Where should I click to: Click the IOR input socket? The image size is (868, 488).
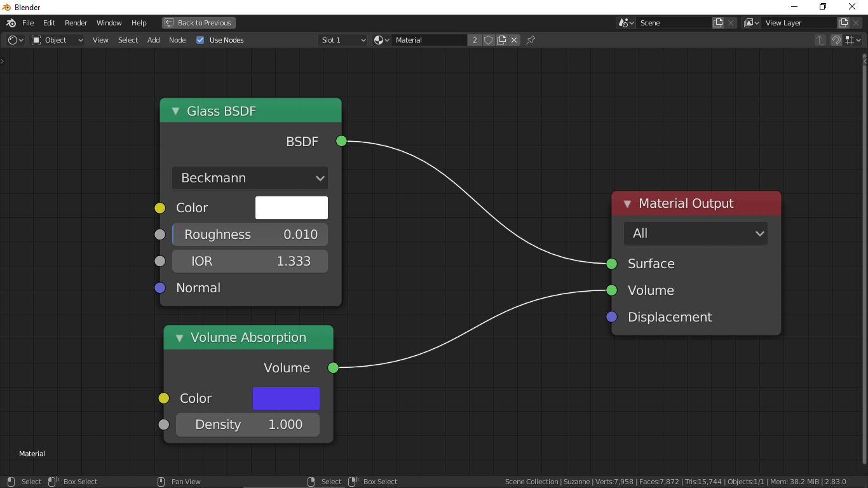tap(160, 261)
